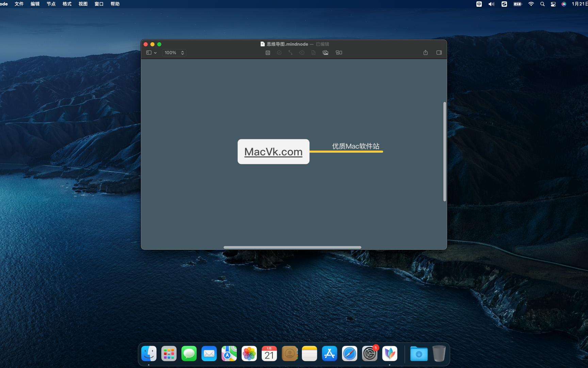Open the 窗口 menu
Screen dimensions: 588x368
click(99, 4)
